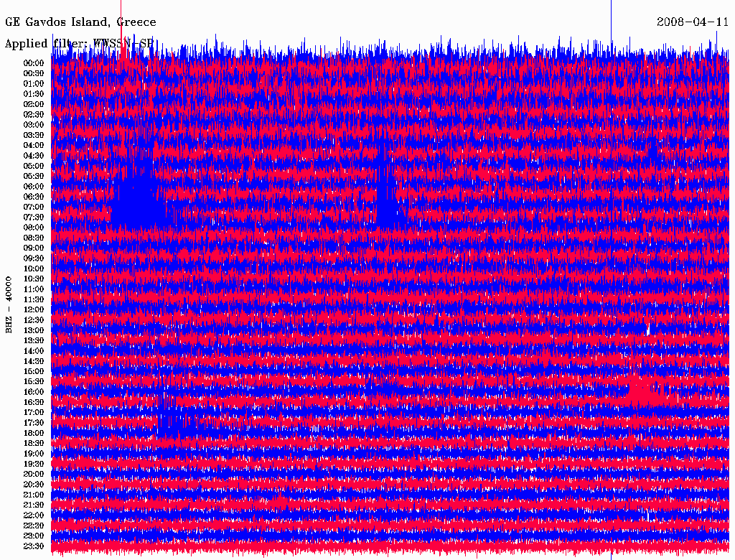735x560 pixels.
Task: Click the 23:00 time label
Action: [x=34, y=536]
